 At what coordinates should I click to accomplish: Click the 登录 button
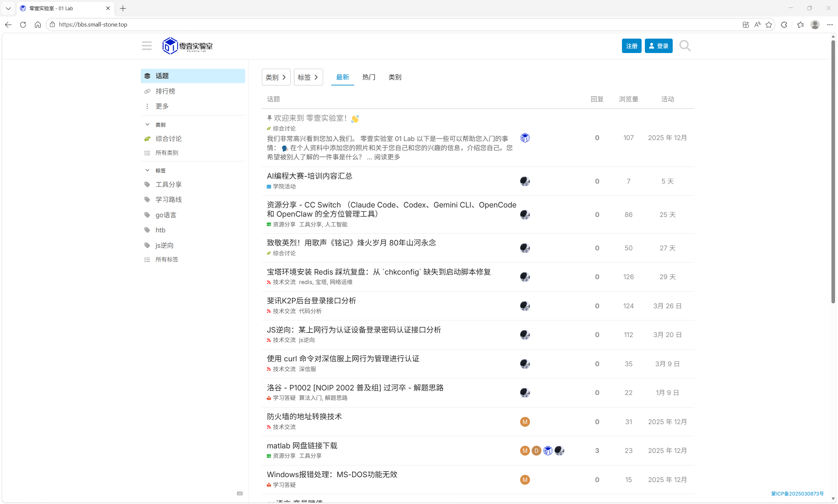coord(658,46)
